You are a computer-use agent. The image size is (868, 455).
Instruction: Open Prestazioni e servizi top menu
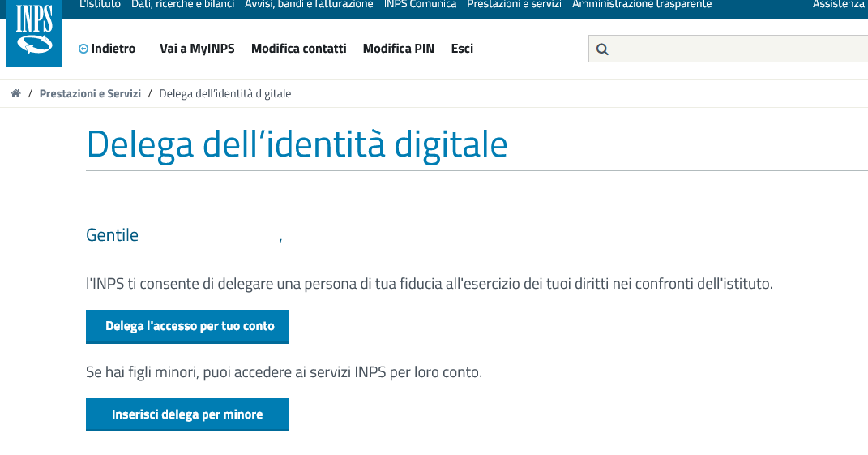point(515,4)
